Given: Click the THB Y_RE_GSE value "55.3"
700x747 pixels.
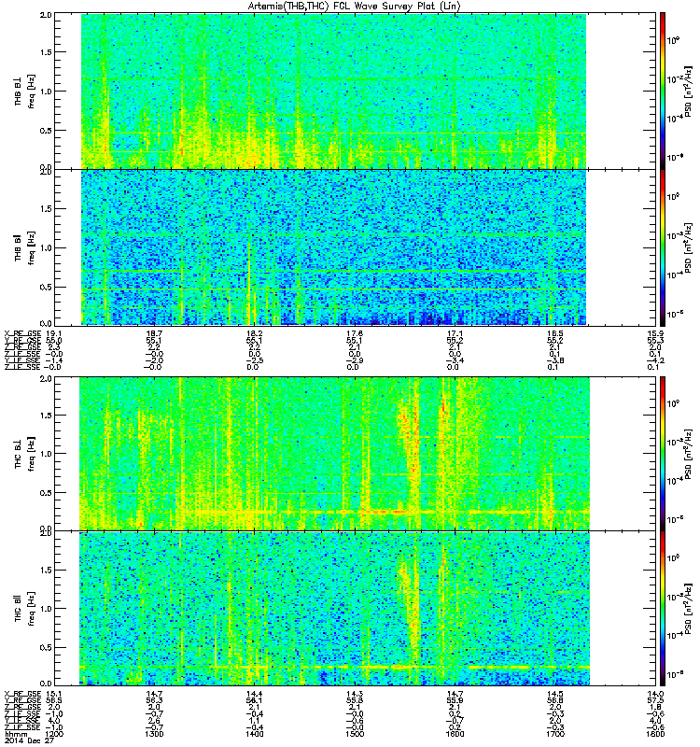Looking at the screenshot, I should (655, 341).
